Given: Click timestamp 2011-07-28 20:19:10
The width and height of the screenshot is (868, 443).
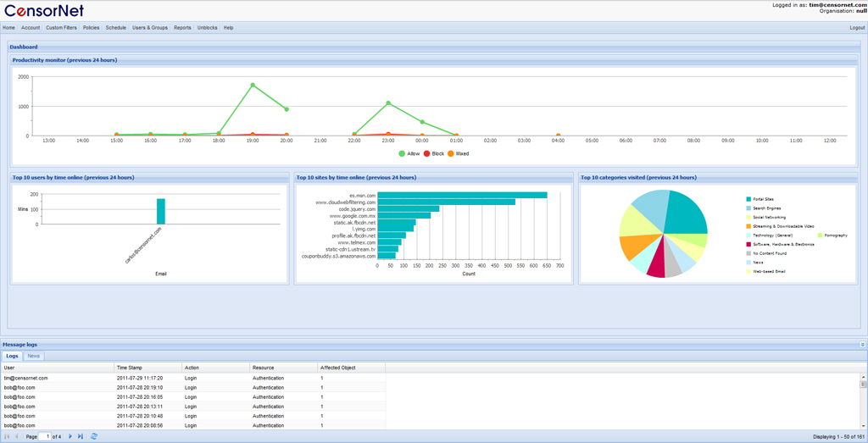Looking at the screenshot, I should coord(140,387).
